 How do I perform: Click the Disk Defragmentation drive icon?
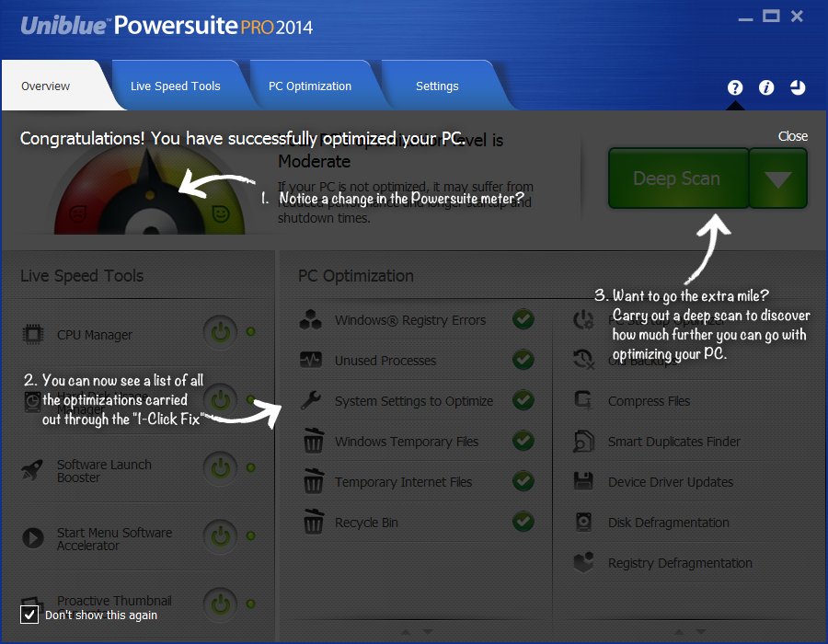(583, 522)
